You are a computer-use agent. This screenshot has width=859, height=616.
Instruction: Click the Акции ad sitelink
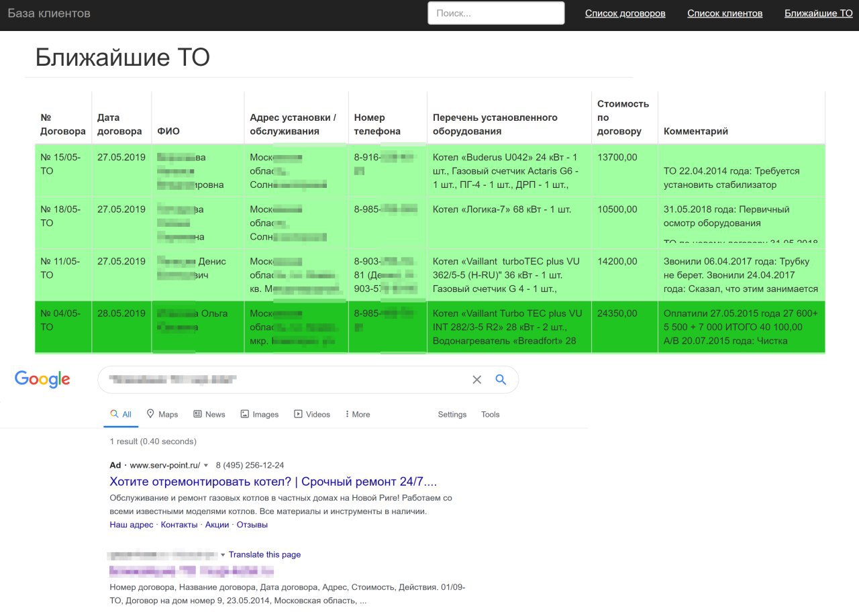[217, 525]
